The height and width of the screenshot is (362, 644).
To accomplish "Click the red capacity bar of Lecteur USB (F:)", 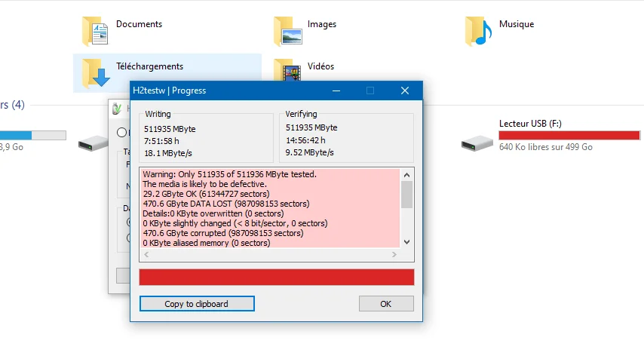I will [569, 135].
